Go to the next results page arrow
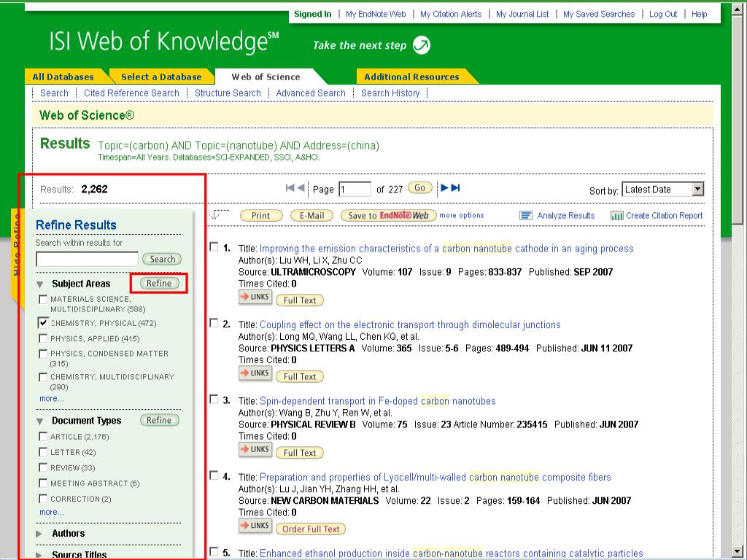Image resolution: width=747 pixels, height=560 pixels. point(444,187)
